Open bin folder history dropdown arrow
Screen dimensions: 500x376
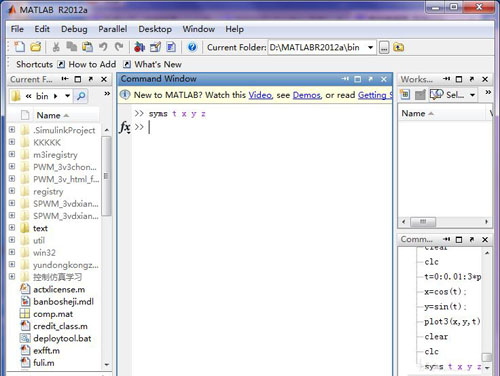click(x=68, y=96)
